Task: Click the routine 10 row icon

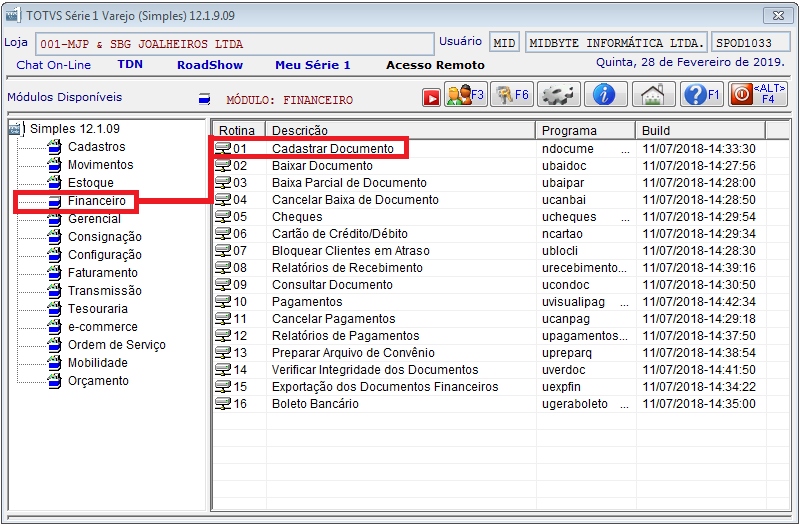Action: point(223,302)
